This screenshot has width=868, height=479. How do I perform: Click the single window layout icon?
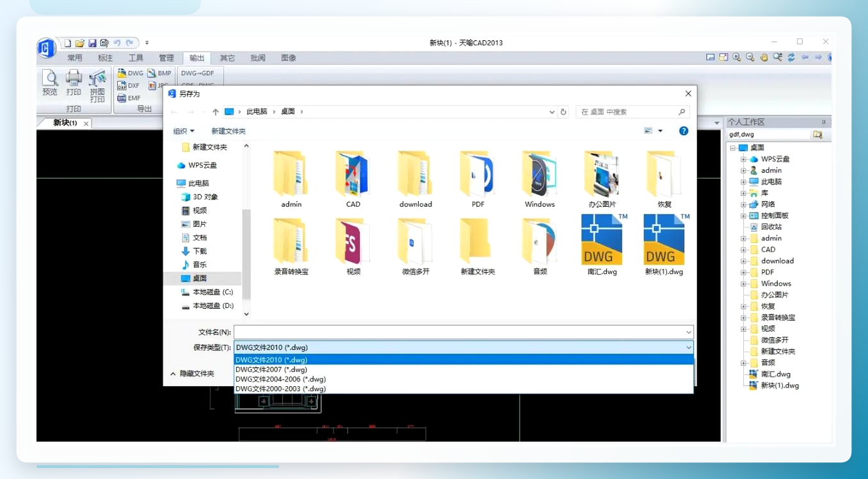(x=711, y=57)
